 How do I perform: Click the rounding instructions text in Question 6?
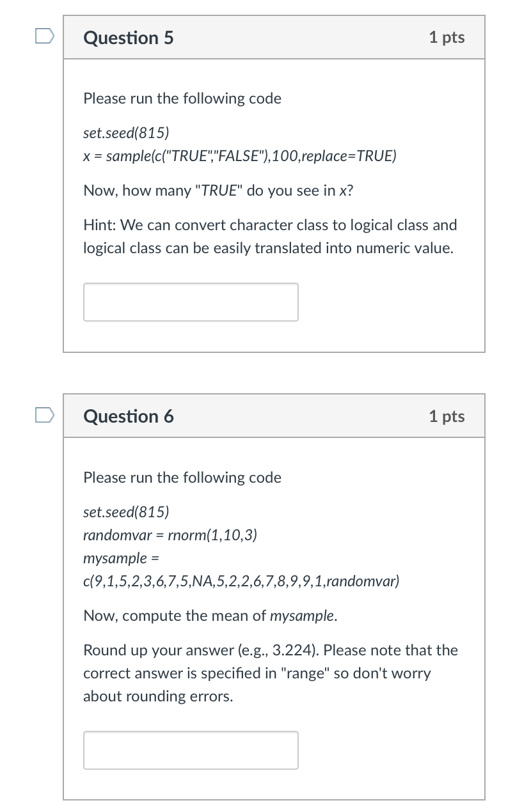pos(269,673)
